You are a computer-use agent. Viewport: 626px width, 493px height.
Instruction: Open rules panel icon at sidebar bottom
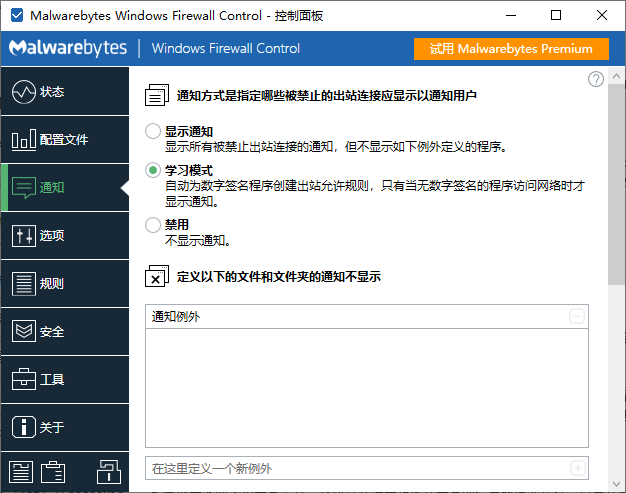21,472
